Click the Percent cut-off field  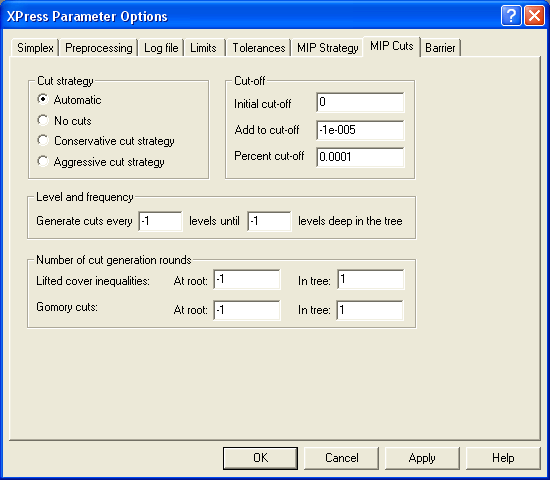[x=360, y=157]
